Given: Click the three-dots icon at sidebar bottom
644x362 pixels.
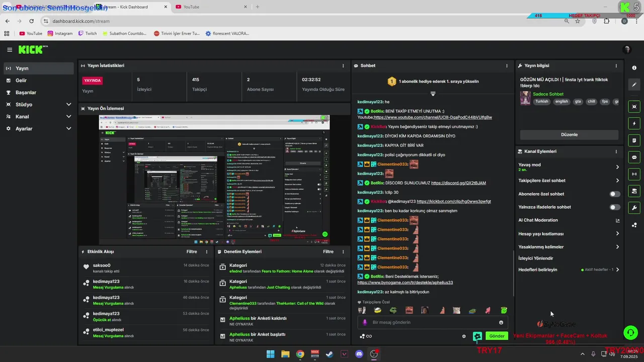Looking at the screenshot, I should (x=634, y=225).
